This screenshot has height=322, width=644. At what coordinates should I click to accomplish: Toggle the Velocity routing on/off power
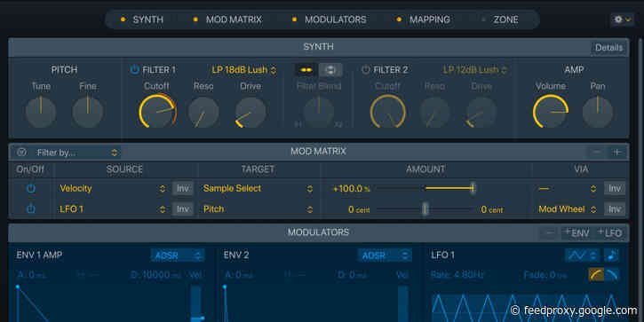(x=31, y=188)
